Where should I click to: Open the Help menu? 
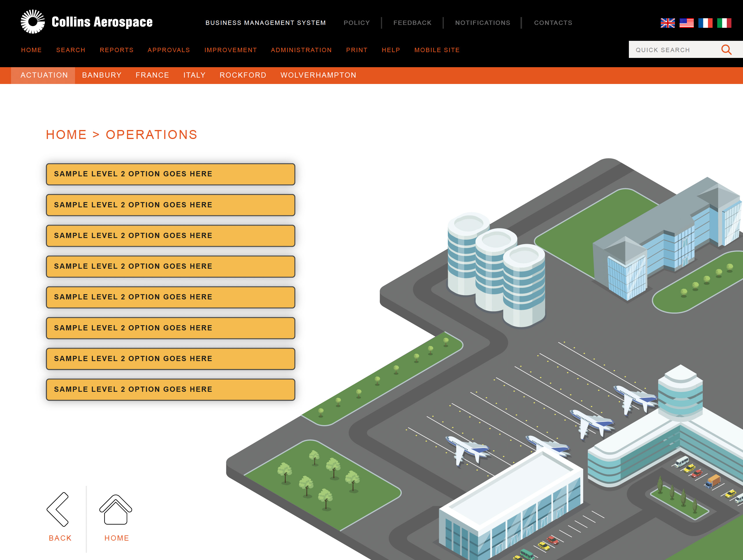[x=391, y=50]
